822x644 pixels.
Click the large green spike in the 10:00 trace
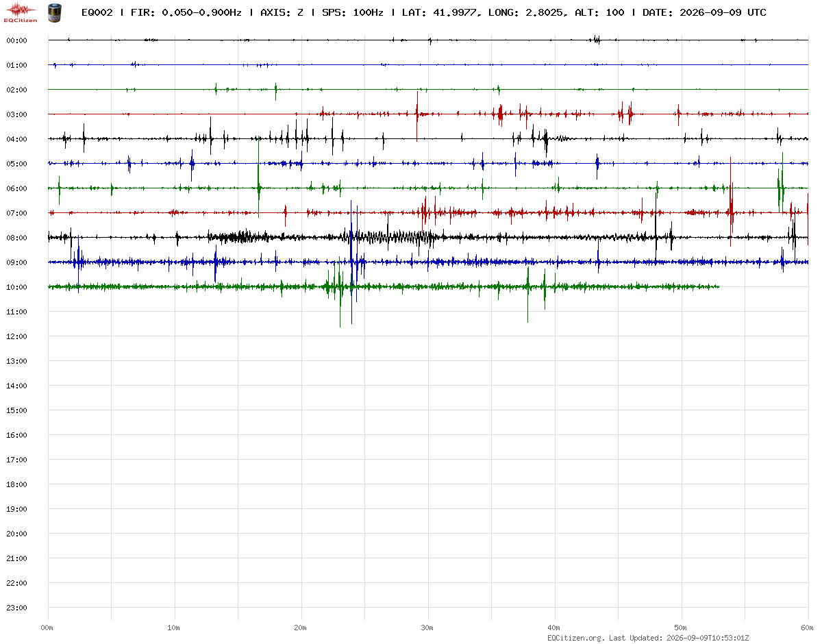pyautogui.click(x=340, y=295)
